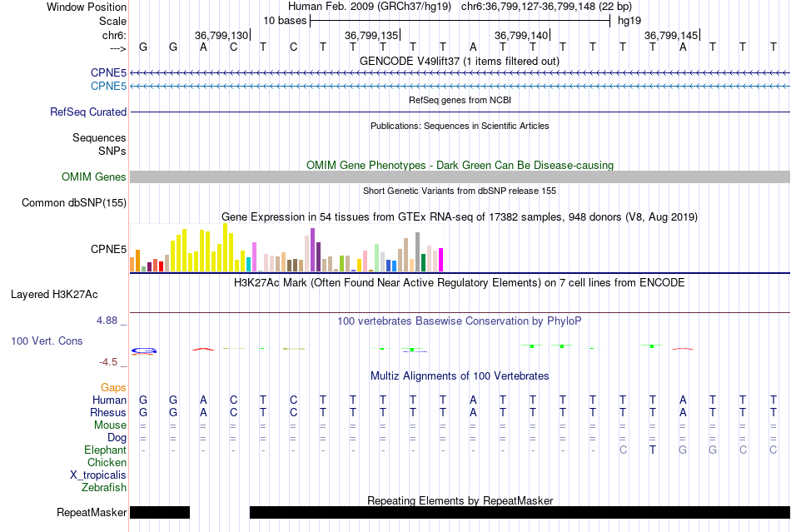This screenshot has width=791, height=532.
Task: Click the SNPs track label
Action: click(x=112, y=151)
